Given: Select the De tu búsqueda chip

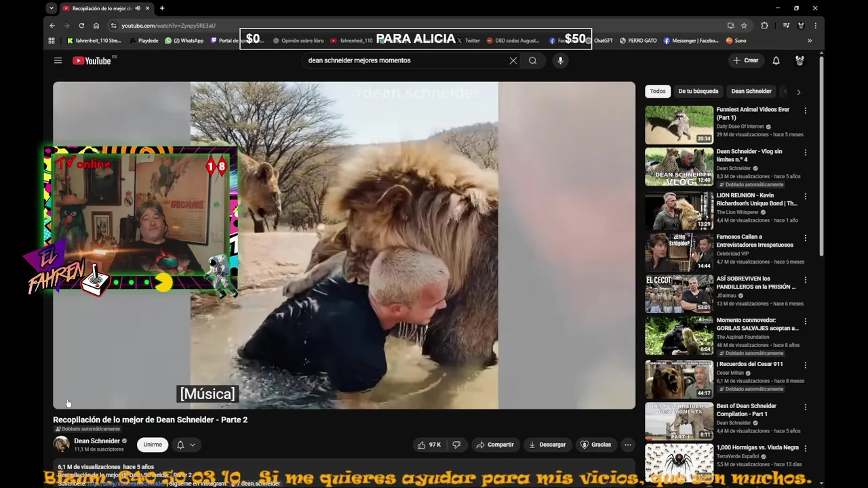Looking at the screenshot, I should tap(698, 91).
